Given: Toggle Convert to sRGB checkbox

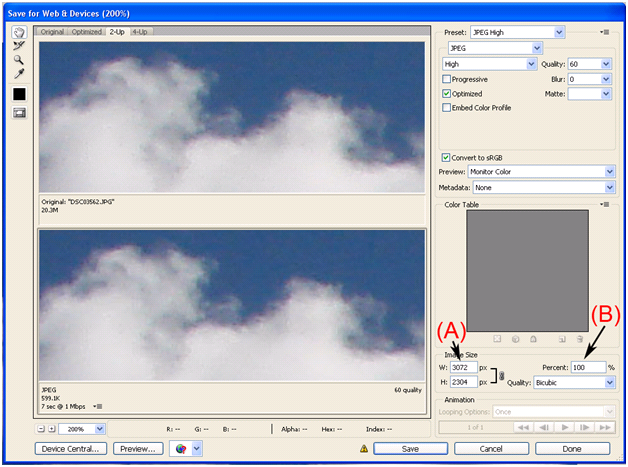Looking at the screenshot, I should point(446,158).
